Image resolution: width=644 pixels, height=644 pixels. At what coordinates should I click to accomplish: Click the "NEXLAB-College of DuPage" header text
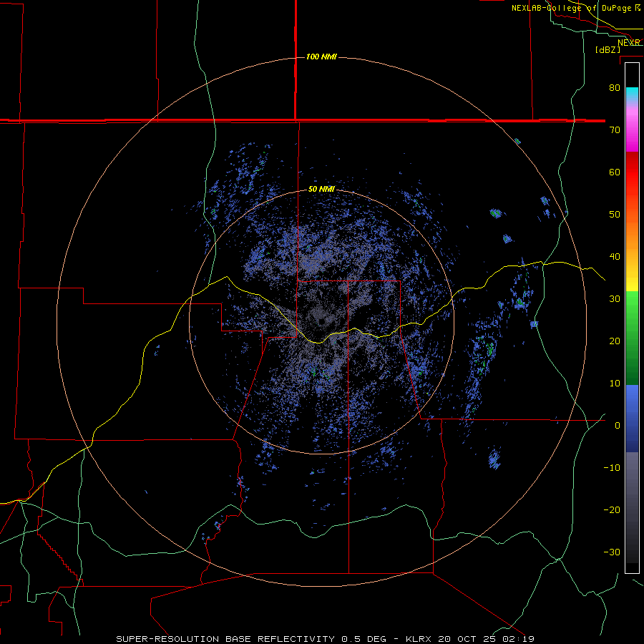pos(573,8)
